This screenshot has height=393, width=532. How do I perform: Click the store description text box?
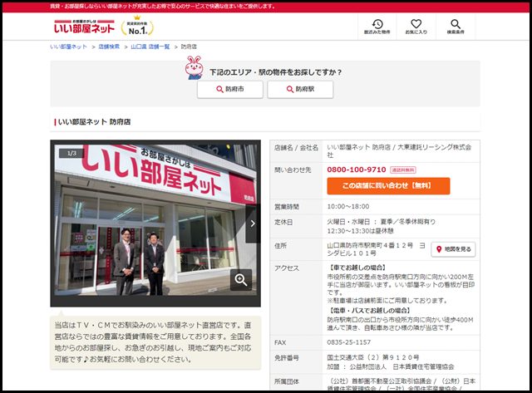155,342
